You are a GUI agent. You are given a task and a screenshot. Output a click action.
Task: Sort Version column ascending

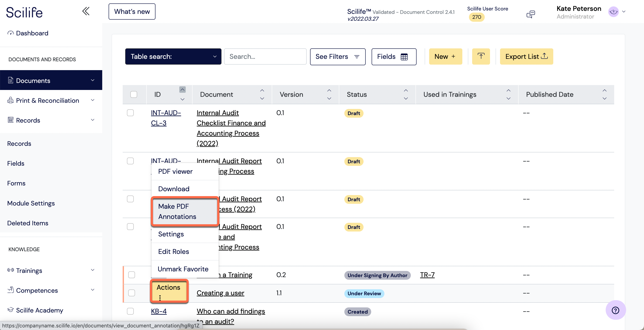pyautogui.click(x=329, y=90)
